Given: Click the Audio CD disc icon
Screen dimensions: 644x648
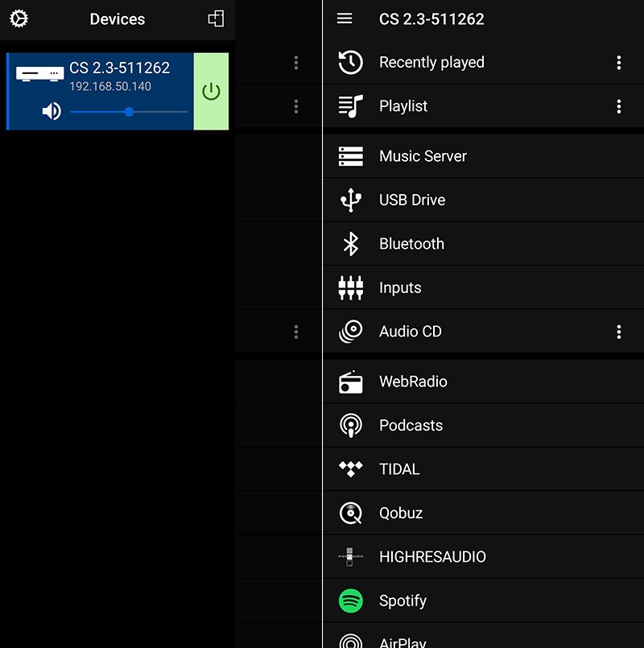Looking at the screenshot, I should pyautogui.click(x=350, y=332).
